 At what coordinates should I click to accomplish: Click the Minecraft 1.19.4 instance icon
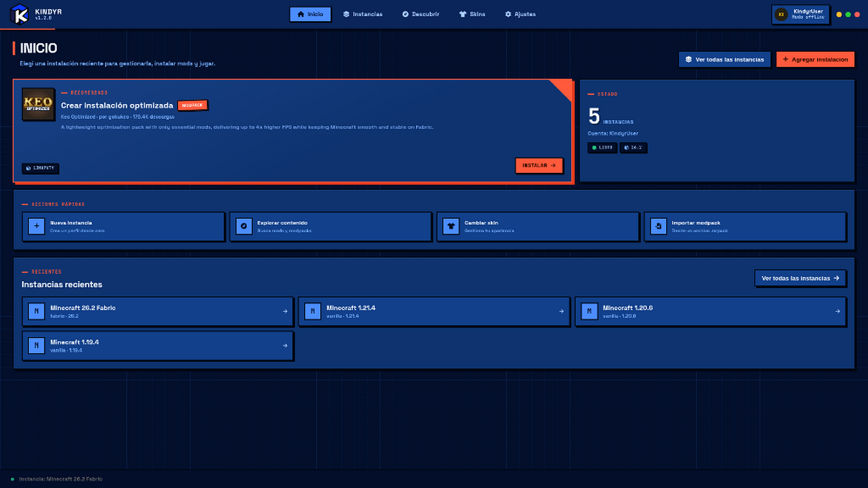click(36, 345)
